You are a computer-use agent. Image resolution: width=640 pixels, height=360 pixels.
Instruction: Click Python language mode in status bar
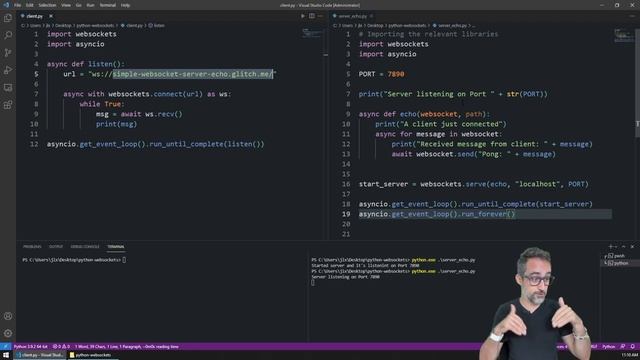[x=609, y=347]
